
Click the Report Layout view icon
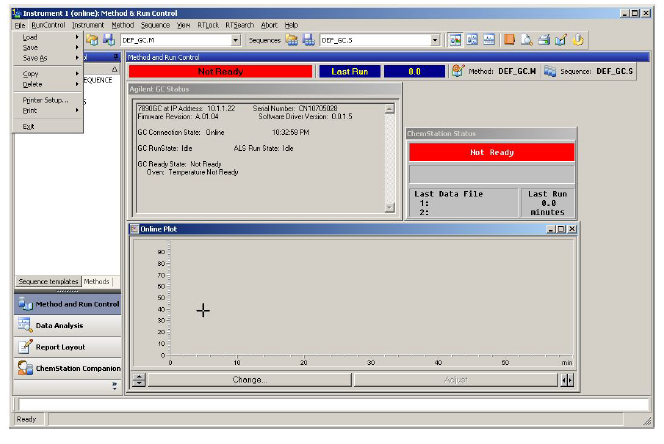point(25,347)
